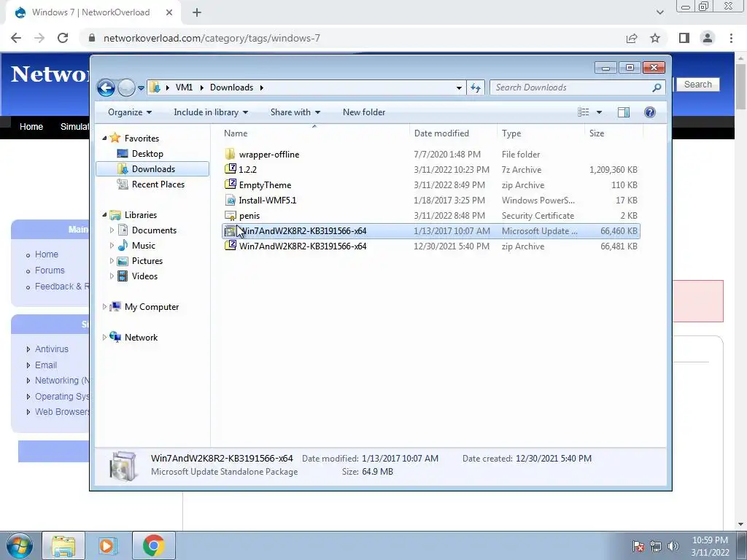747x560 pixels.
Task: Collapse the Libraries group
Action: pyautogui.click(x=104, y=215)
